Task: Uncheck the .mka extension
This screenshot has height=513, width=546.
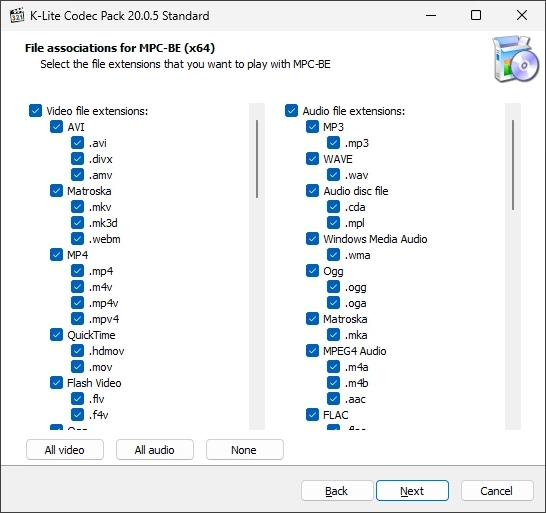Action: click(x=333, y=335)
